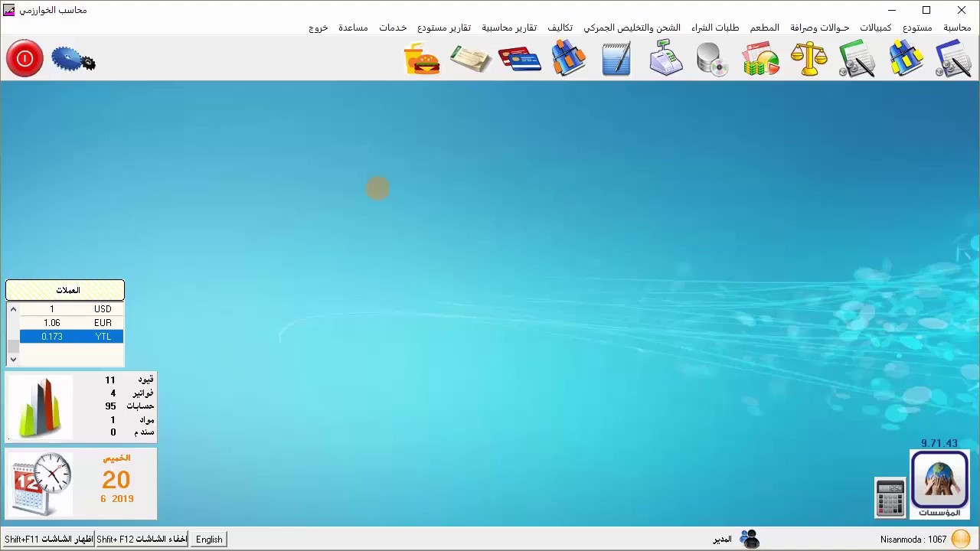Open the notepad with pen icon
The width and height of the screenshot is (980, 551).
point(616,59)
